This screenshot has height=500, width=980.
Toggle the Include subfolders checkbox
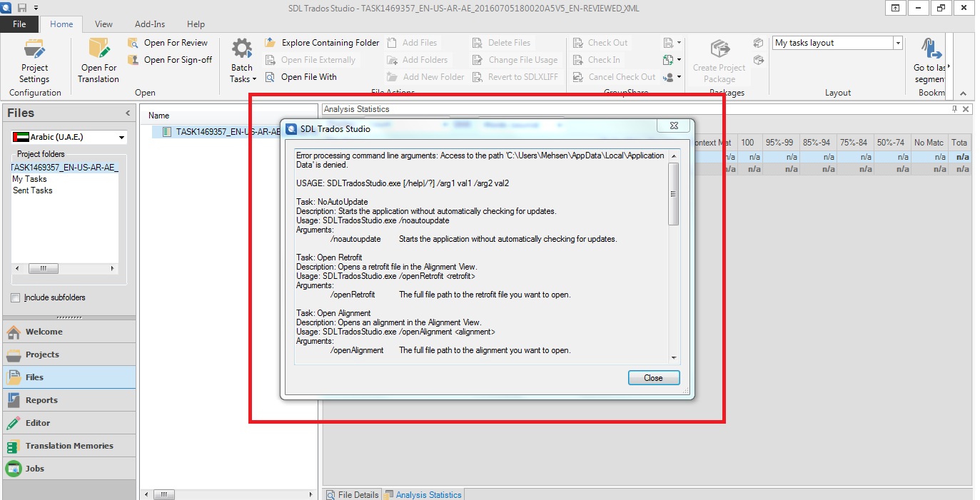16,297
